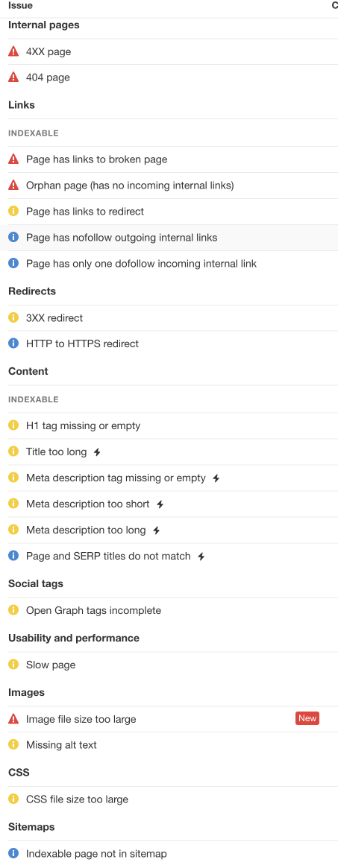The height and width of the screenshot is (868, 338).
Task: Click the lightning bolt next to Meta description too short
Action: tap(160, 504)
